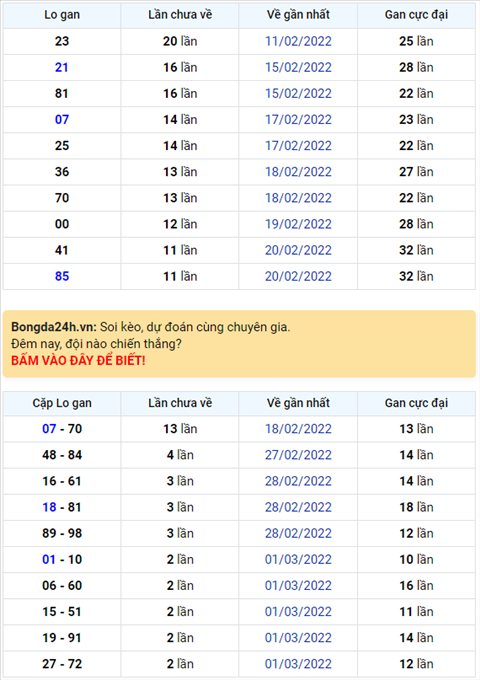The height and width of the screenshot is (680, 480).
Task: Click '32 lần' in row 85
Action: (x=416, y=276)
